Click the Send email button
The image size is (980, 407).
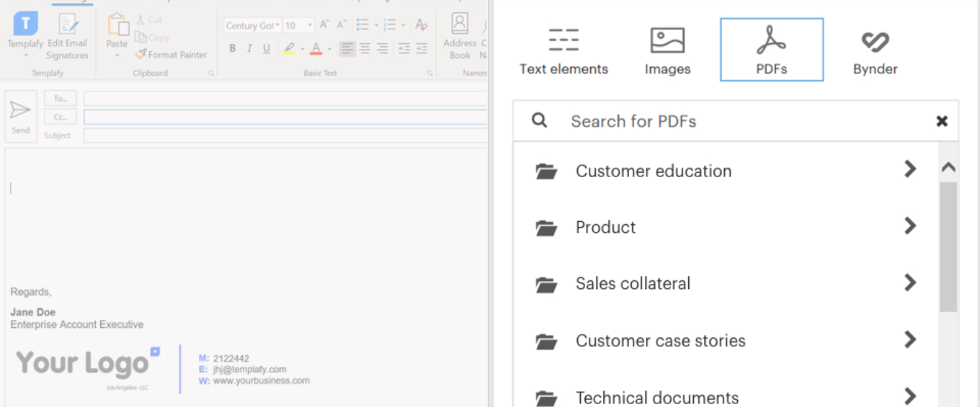[20, 116]
